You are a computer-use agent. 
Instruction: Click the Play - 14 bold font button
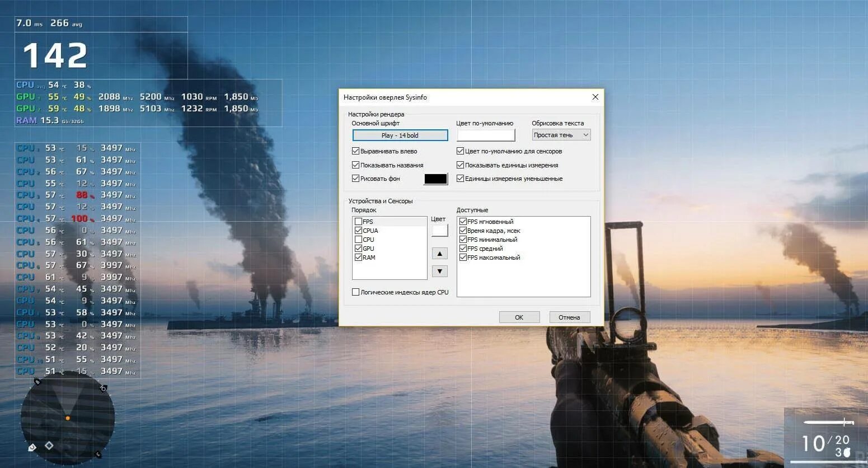(400, 135)
